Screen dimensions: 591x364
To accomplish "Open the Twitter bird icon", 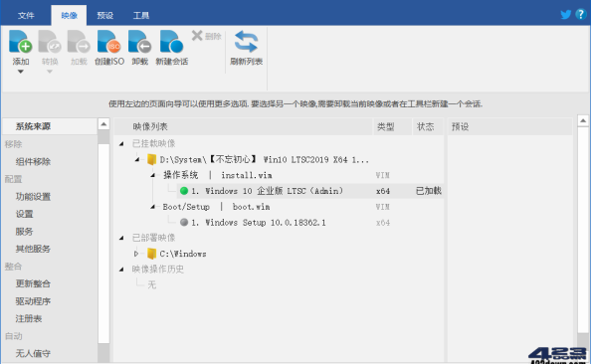I will (x=565, y=15).
